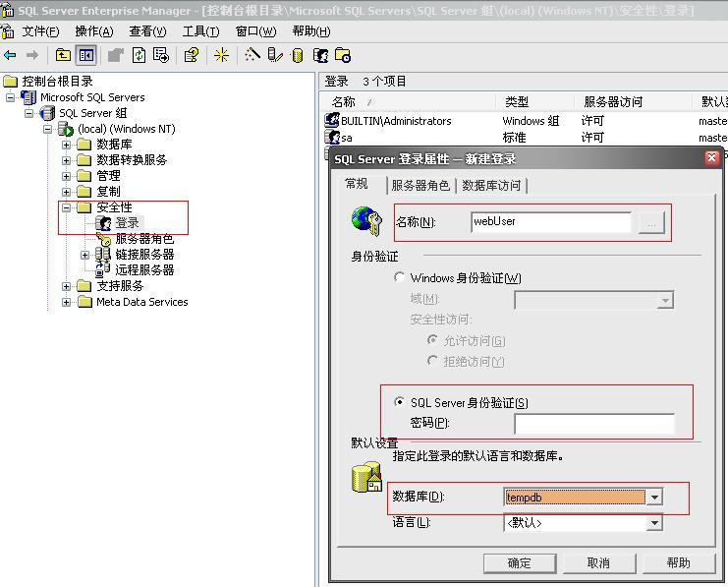Click the console root folder icon

10,82
